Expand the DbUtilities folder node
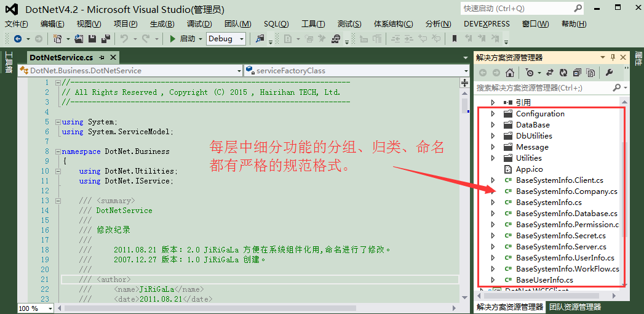Viewport: 644px width, 314px height. tap(493, 136)
